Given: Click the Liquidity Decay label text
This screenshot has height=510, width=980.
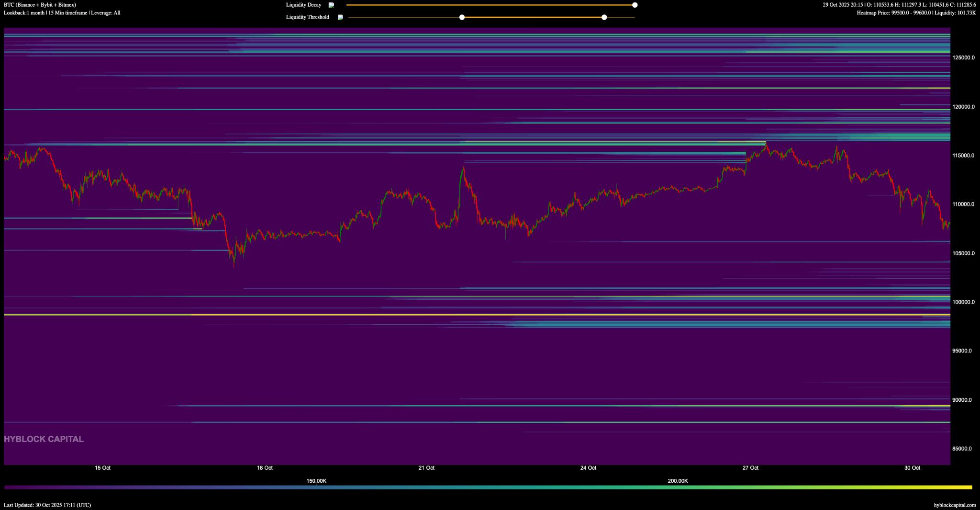Looking at the screenshot, I should coord(303,5).
